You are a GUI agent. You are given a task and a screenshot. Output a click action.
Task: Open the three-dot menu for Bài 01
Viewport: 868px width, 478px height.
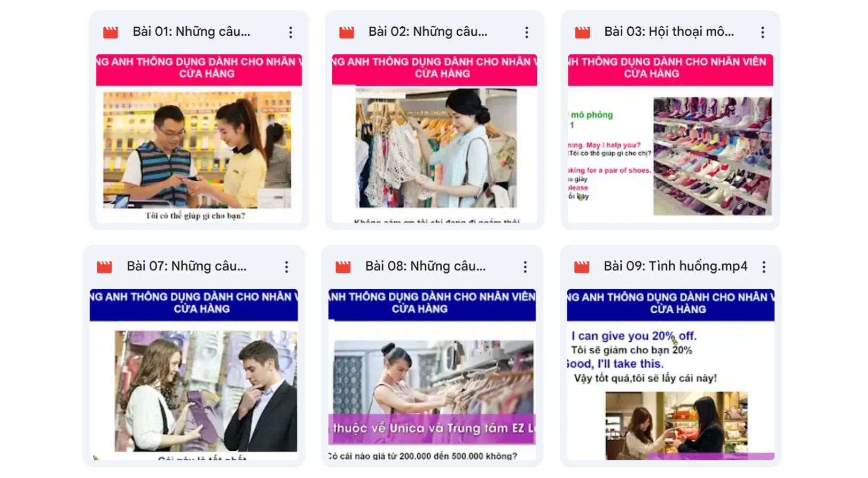click(x=291, y=33)
